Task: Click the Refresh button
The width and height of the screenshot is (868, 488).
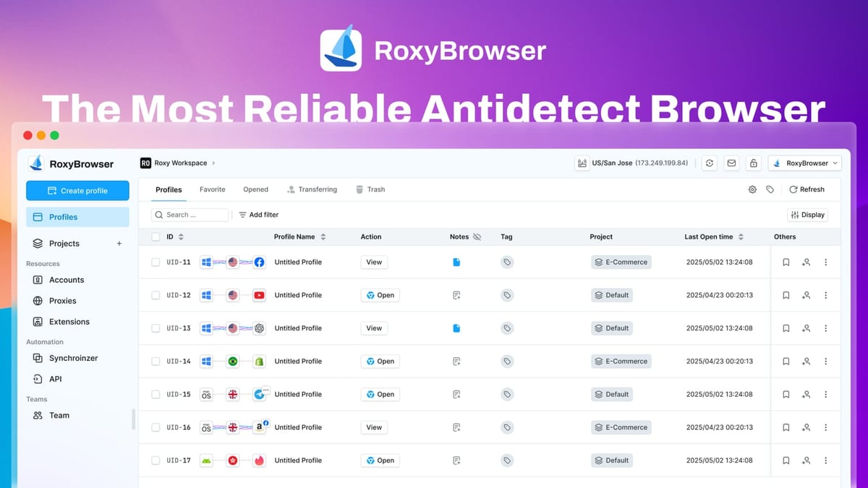Action: pos(807,189)
